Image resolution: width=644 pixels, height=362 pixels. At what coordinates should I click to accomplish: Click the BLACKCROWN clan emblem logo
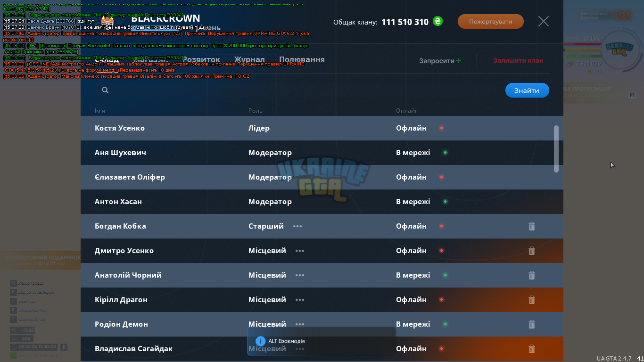(x=107, y=21)
